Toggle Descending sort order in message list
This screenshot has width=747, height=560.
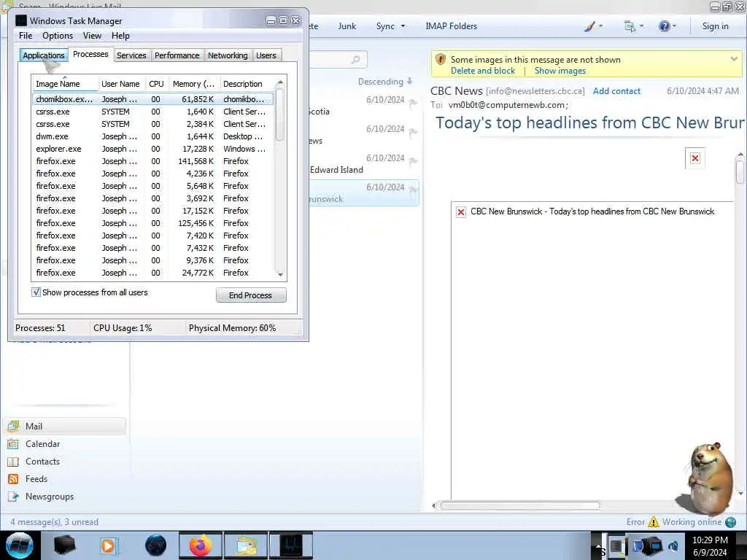[385, 82]
